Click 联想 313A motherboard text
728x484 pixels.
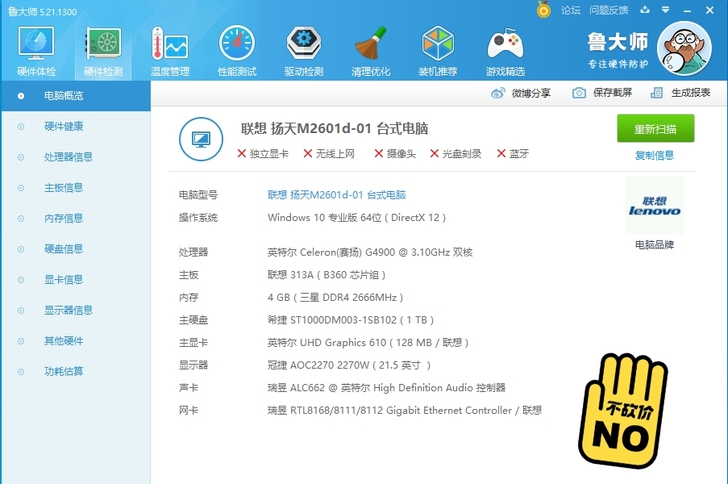click(326, 275)
